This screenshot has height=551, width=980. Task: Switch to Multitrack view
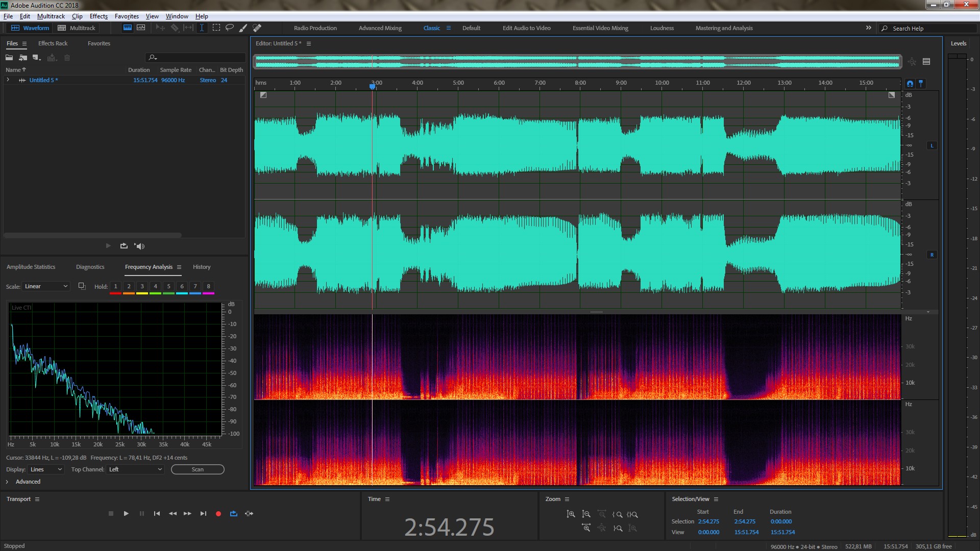(x=77, y=28)
